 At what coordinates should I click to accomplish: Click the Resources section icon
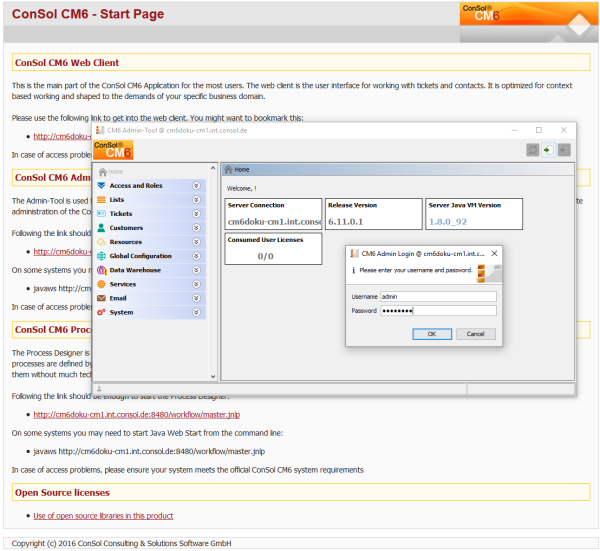click(x=101, y=242)
